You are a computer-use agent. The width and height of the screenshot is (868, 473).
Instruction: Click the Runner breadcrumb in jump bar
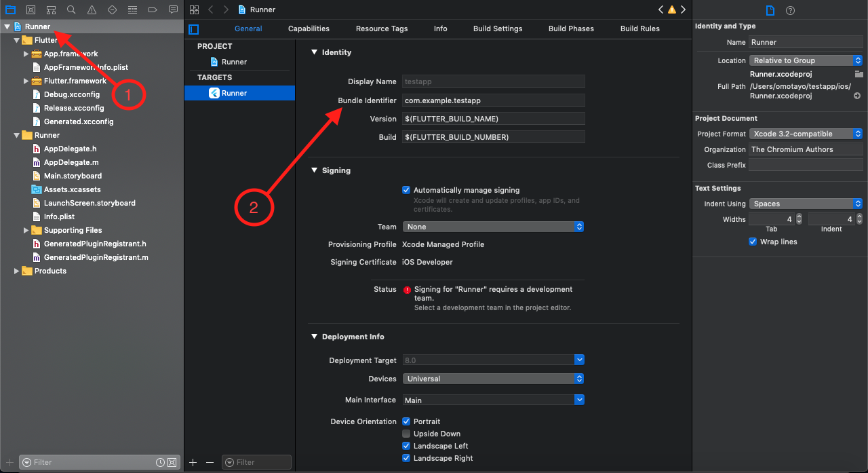coord(256,10)
